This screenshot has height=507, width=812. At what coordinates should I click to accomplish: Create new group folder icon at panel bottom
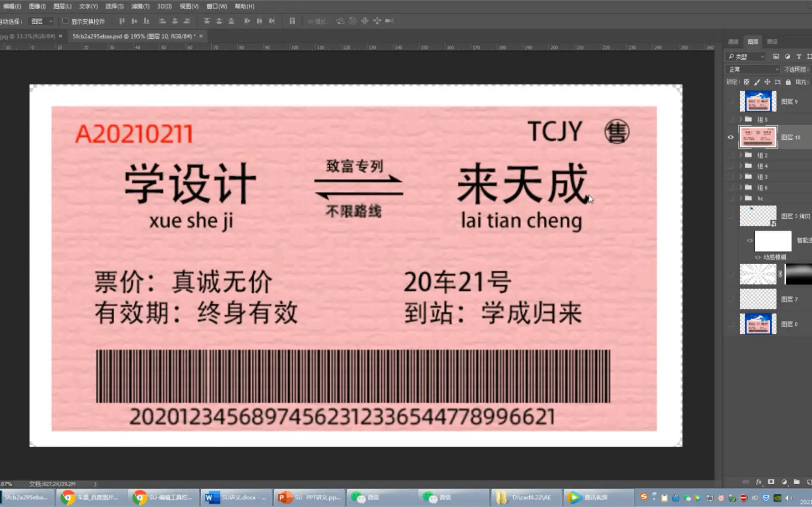(x=796, y=482)
